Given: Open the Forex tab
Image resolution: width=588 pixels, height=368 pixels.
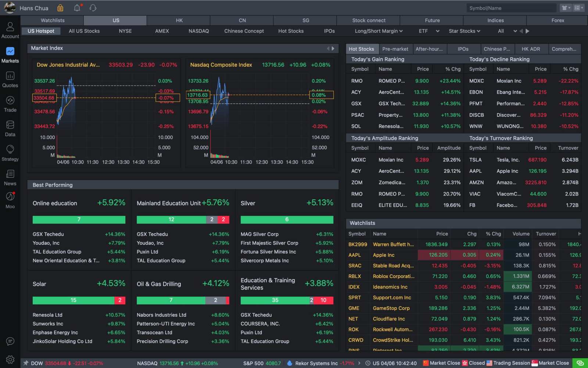Looking at the screenshot, I should point(557,20).
